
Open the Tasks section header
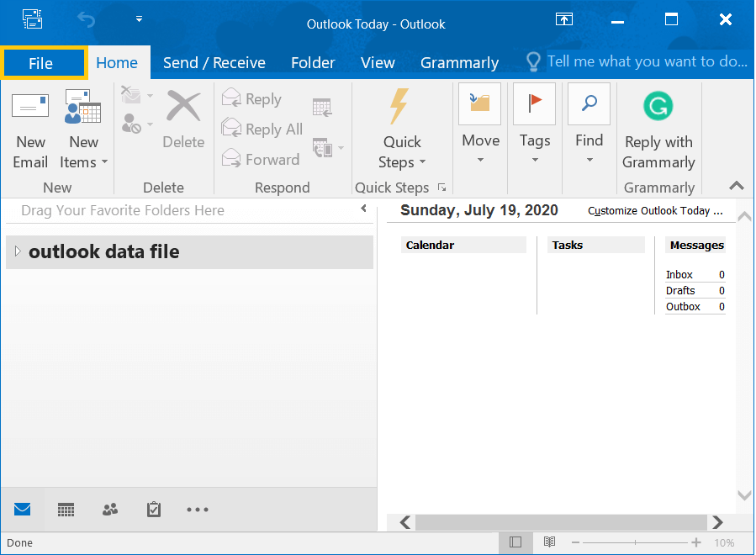[596, 245]
